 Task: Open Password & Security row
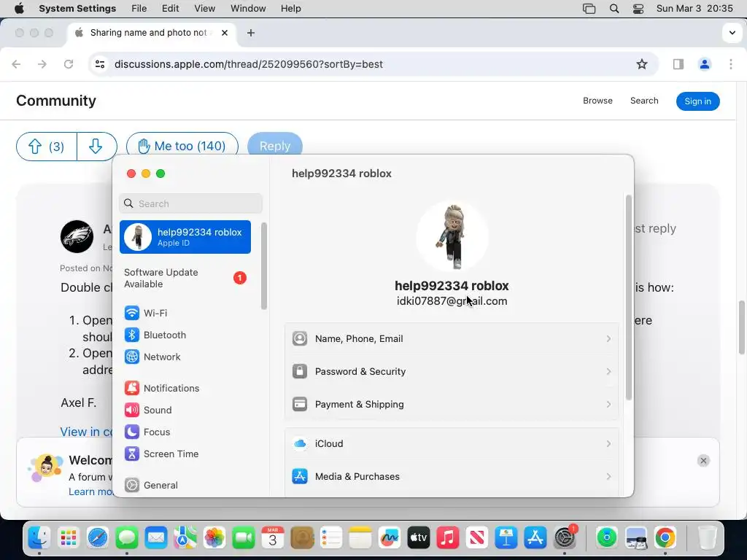tap(452, 371)
